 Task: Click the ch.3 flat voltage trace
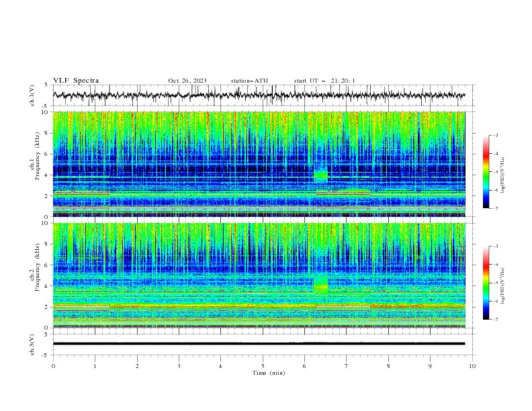pos(259,344)
